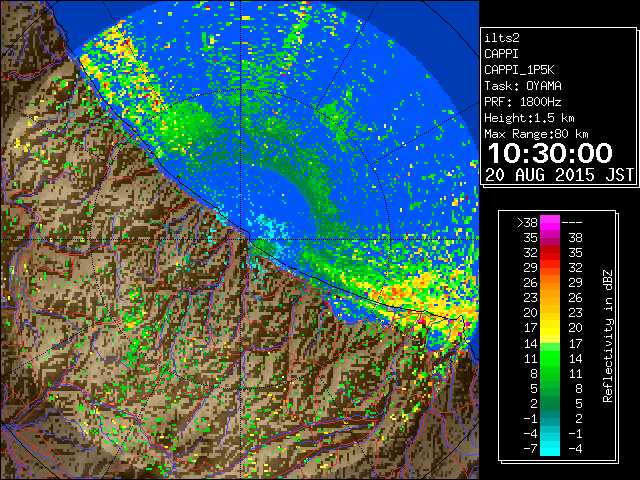The height and width of the screenshot is (480, 640).
Task: Select the ilts2 label in info box
Action: pyautogui.click(x=502, y=38)
